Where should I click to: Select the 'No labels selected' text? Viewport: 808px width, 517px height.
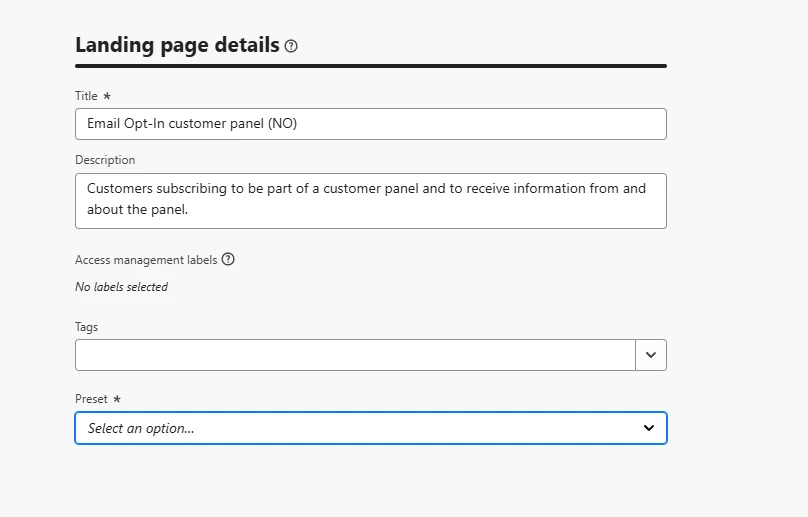point(122,287)
